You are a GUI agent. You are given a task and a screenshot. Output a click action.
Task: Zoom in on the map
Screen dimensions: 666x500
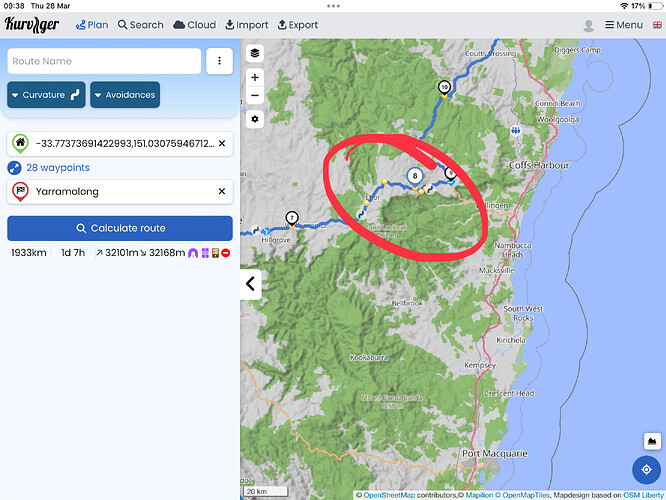pos(255,77)
